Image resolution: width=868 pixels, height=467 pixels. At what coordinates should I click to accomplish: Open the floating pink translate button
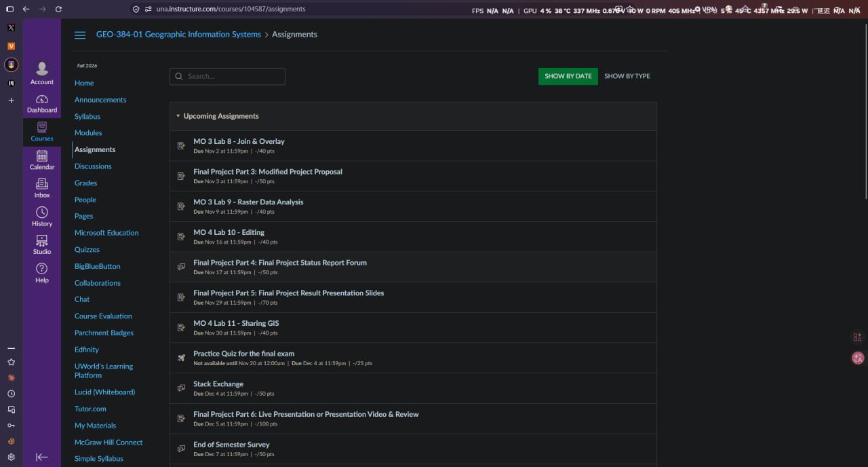point(858,358)
